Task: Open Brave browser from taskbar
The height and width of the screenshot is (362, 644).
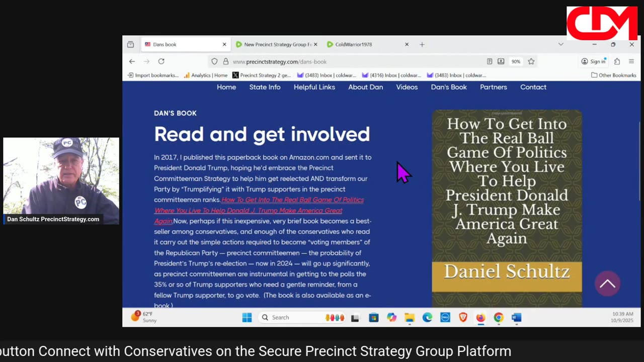Action: pyautogui.click(x=463, y=317)
